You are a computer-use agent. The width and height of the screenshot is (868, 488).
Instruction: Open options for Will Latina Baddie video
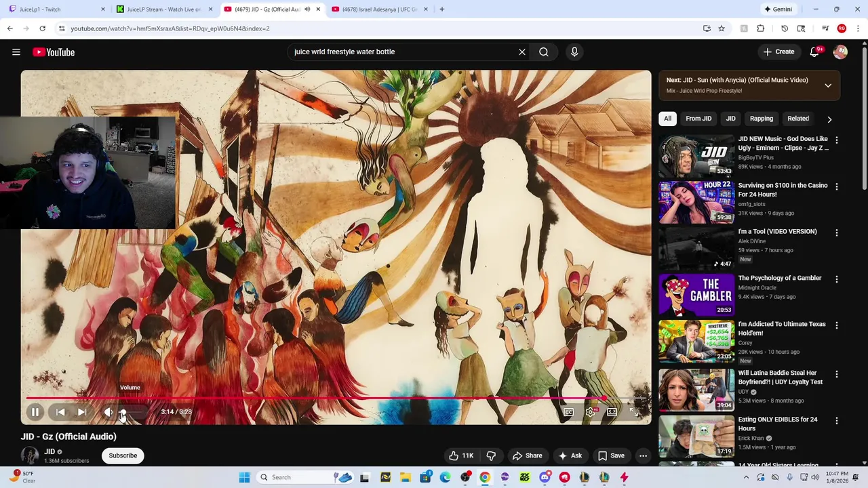tap(836, 374)
